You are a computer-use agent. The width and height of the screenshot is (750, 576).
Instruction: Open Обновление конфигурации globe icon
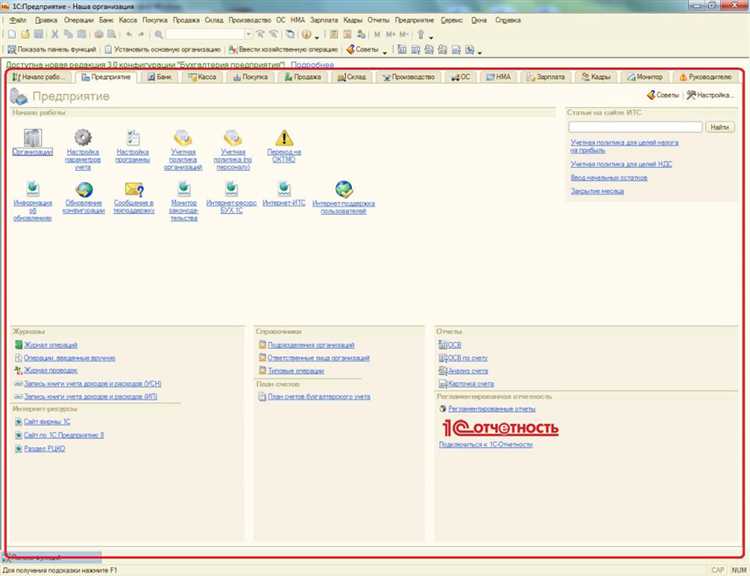coord(84,189)
